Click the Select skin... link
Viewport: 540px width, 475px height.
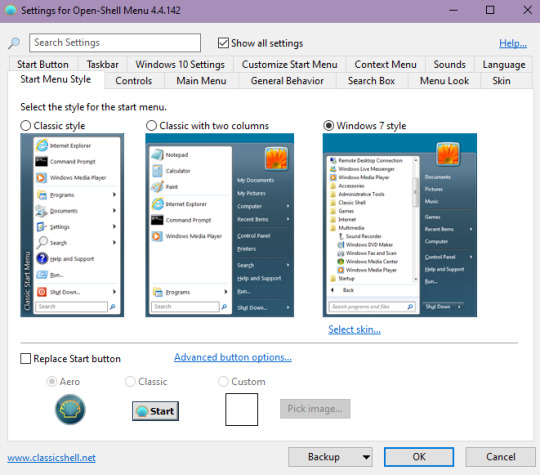354,330
